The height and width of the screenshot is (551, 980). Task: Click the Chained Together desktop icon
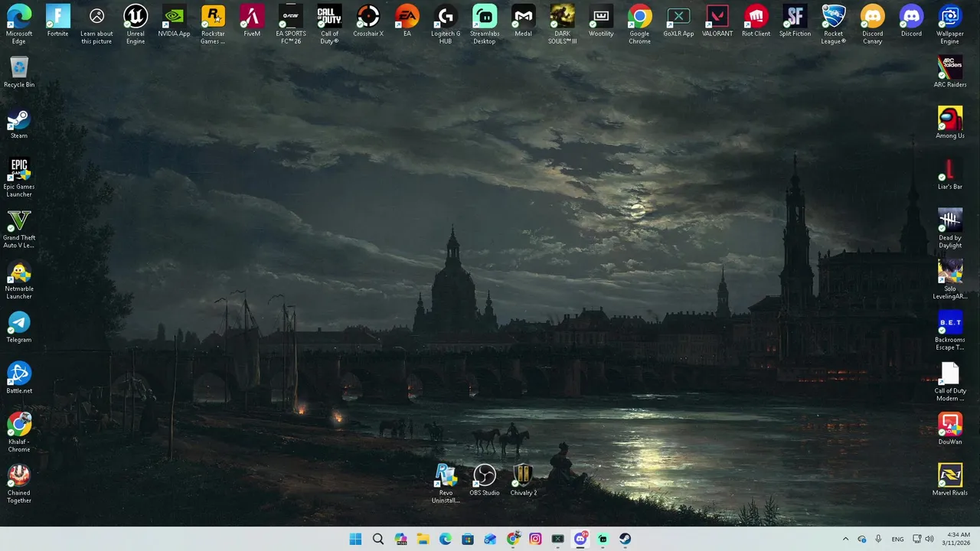[19, 484]
